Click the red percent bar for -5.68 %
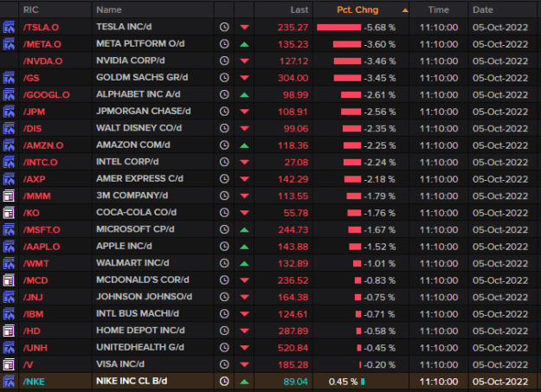 [338, 28]
